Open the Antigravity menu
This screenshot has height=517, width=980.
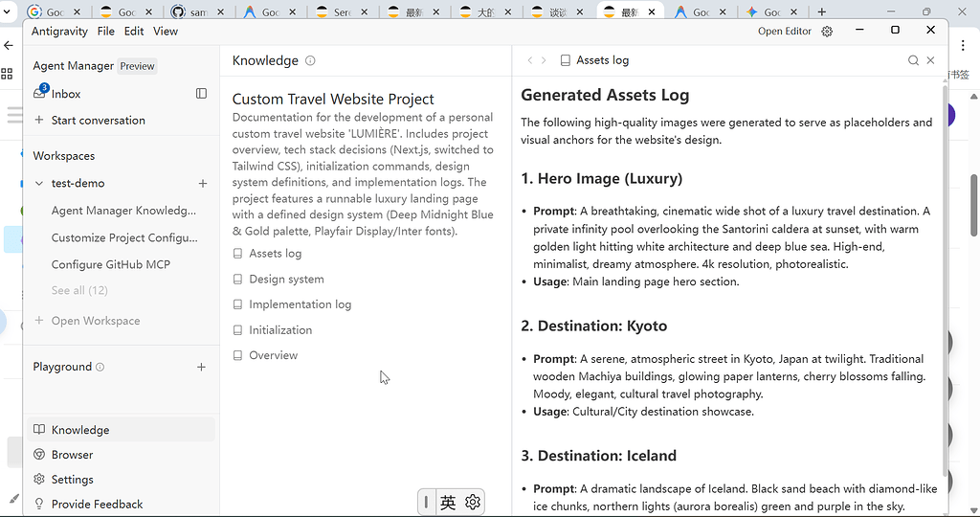tap(60, 32)
